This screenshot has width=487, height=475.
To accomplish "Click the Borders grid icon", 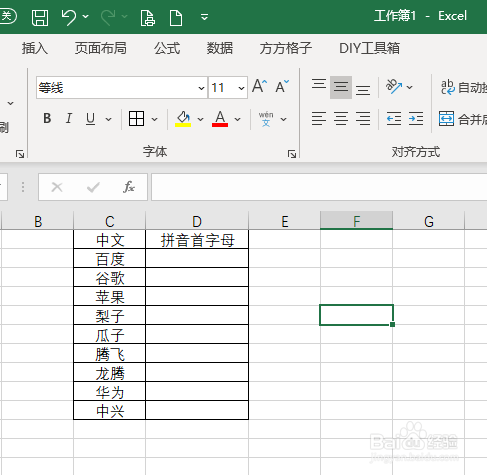I will 136,119.
